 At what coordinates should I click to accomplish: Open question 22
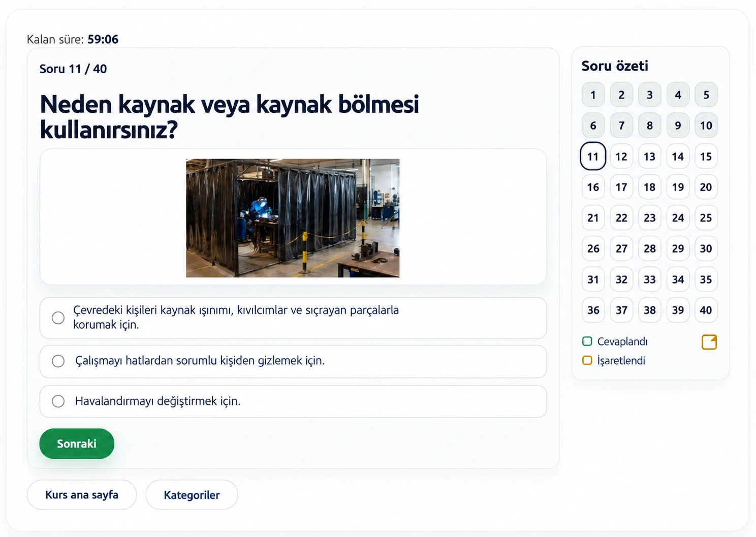(621, 218)
